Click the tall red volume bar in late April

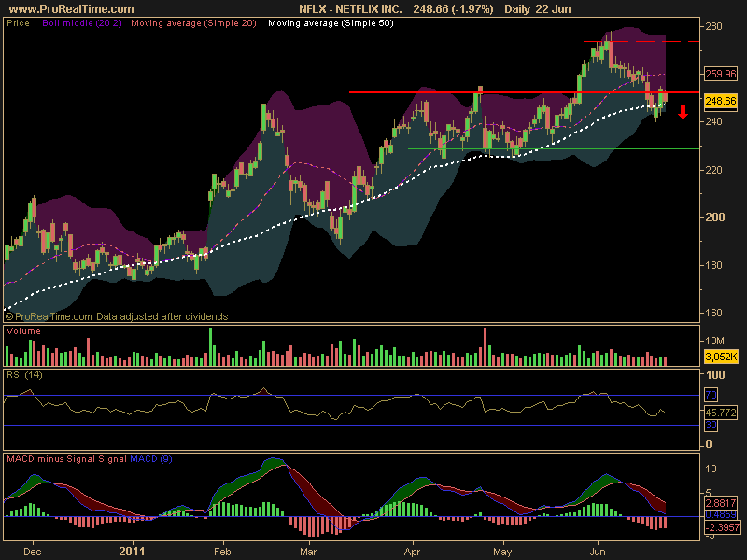coord(485,346)
